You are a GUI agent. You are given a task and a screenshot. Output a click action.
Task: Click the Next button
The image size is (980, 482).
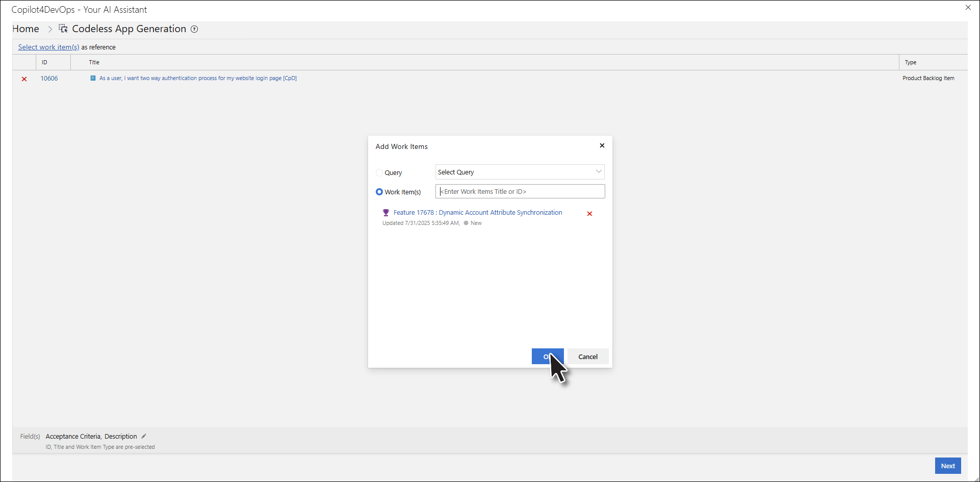click(x=947, y=466)
